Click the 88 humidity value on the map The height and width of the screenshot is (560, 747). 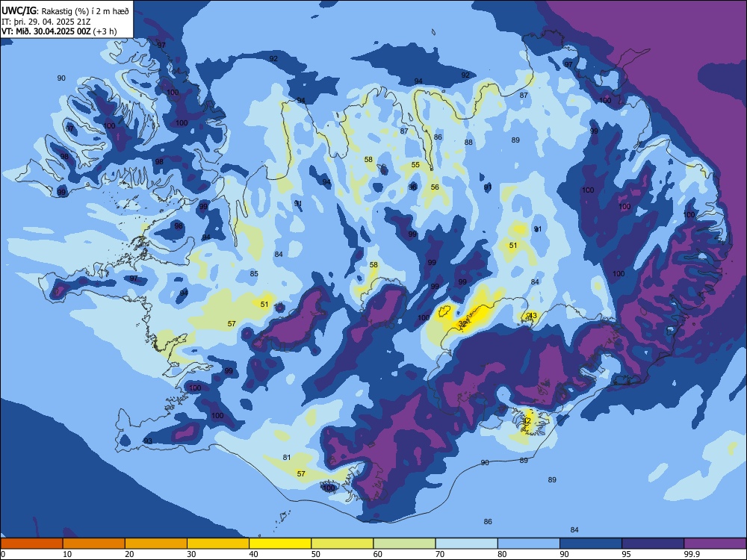pyautogui.click(x=469, y=143)
